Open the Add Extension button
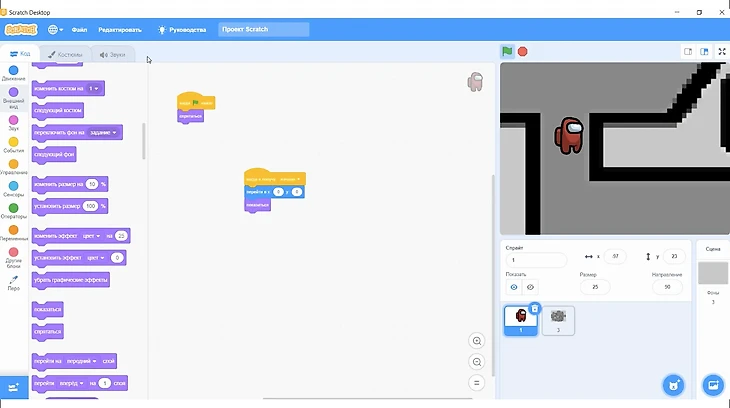The width and height of the screenshot is (730, 408). coord(14,387)
